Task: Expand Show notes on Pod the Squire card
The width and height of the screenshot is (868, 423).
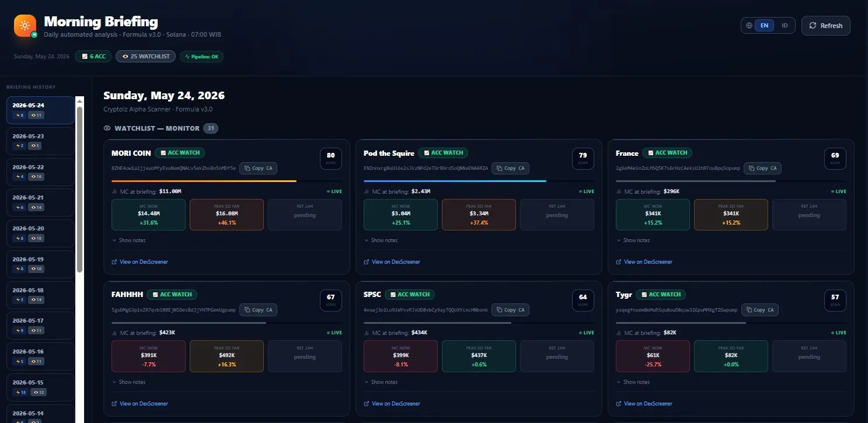Action: pos(381,240)
